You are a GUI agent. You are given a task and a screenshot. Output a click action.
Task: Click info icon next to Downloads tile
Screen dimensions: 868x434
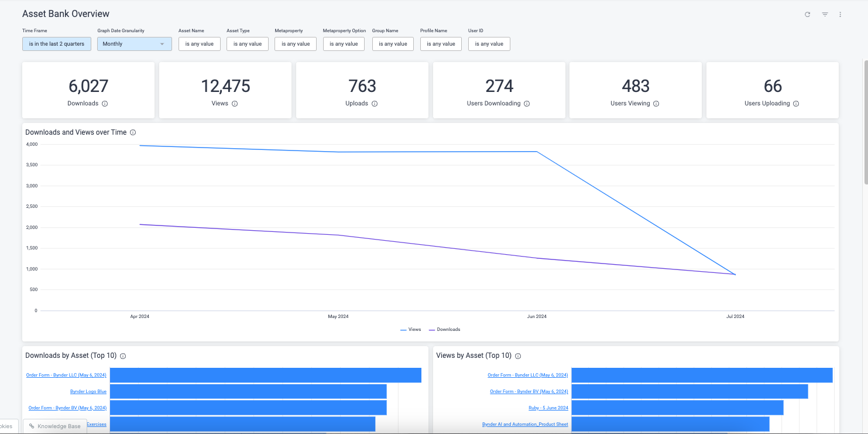pos(105,104)
